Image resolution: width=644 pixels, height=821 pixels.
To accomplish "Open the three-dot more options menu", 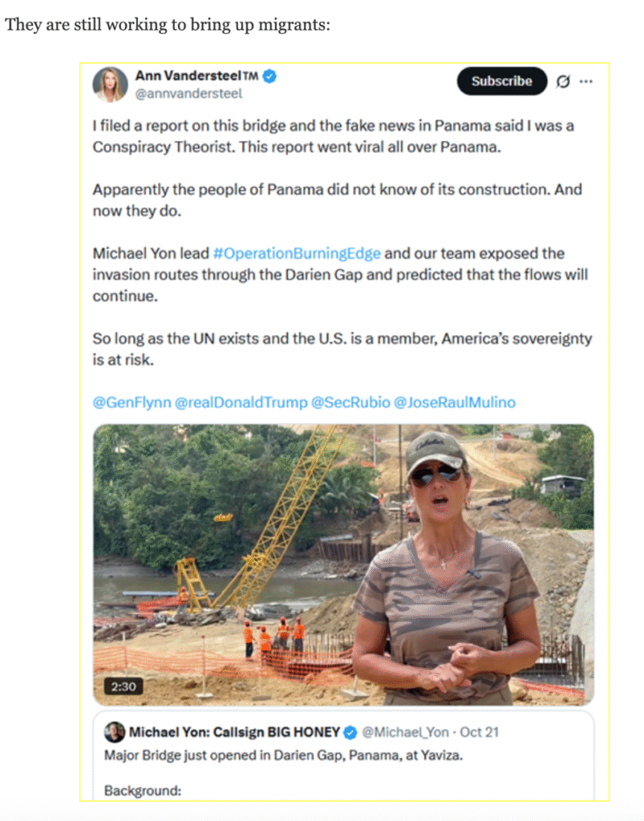I will coord(586,81).
